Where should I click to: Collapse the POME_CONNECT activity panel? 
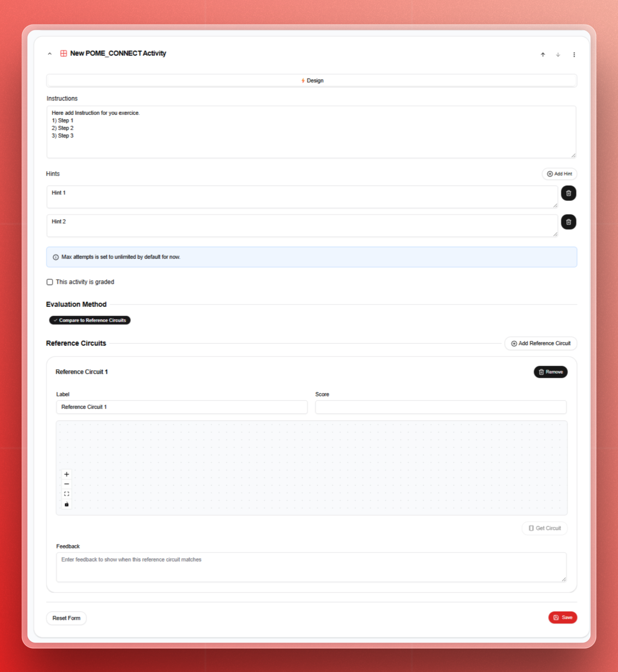50,54
